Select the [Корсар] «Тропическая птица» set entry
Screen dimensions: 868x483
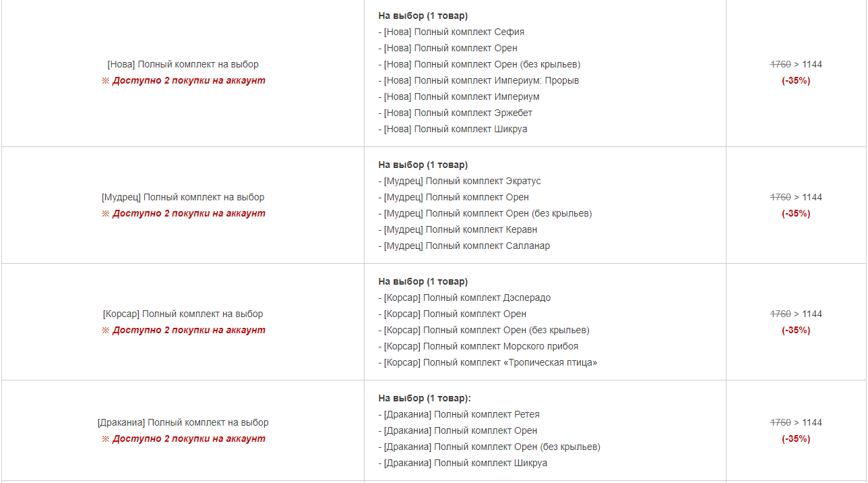[x=488, y=362]
